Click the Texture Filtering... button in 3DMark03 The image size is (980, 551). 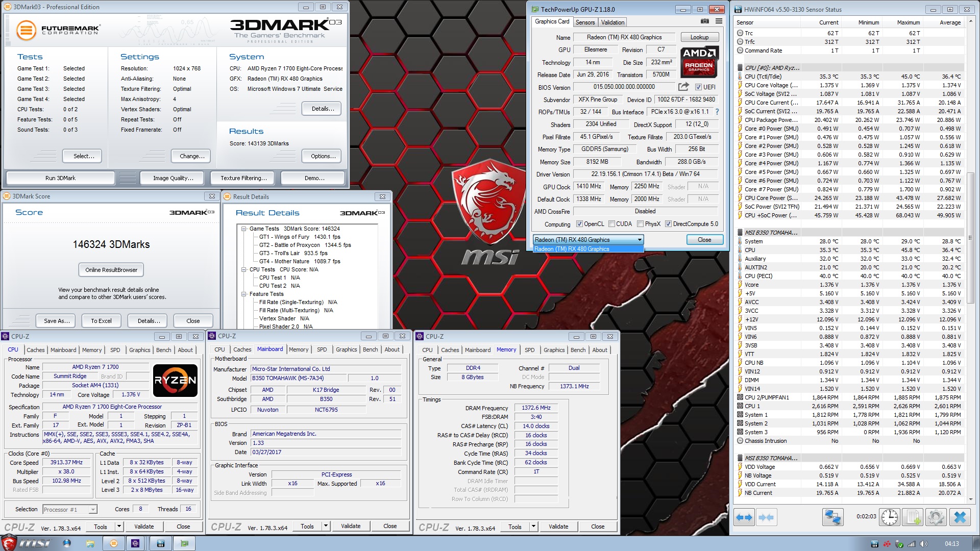pyautogui.click(x=243, y=178)
